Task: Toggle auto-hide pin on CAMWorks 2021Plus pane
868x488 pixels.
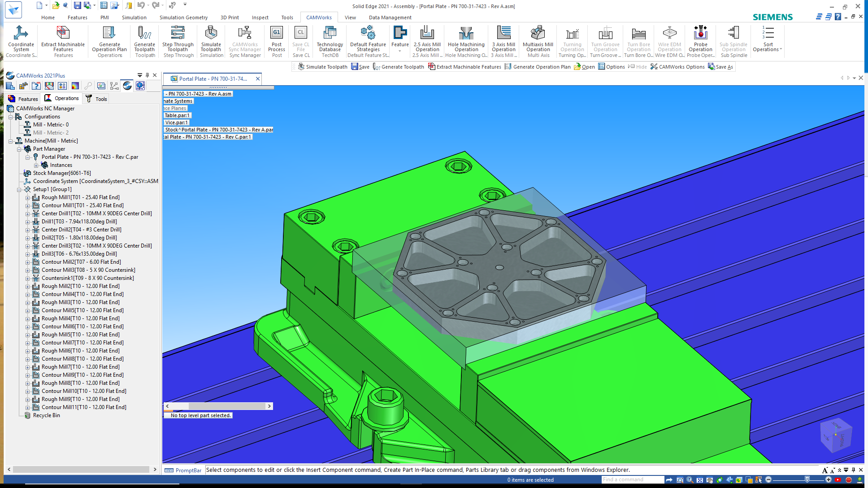Action: 147,75
